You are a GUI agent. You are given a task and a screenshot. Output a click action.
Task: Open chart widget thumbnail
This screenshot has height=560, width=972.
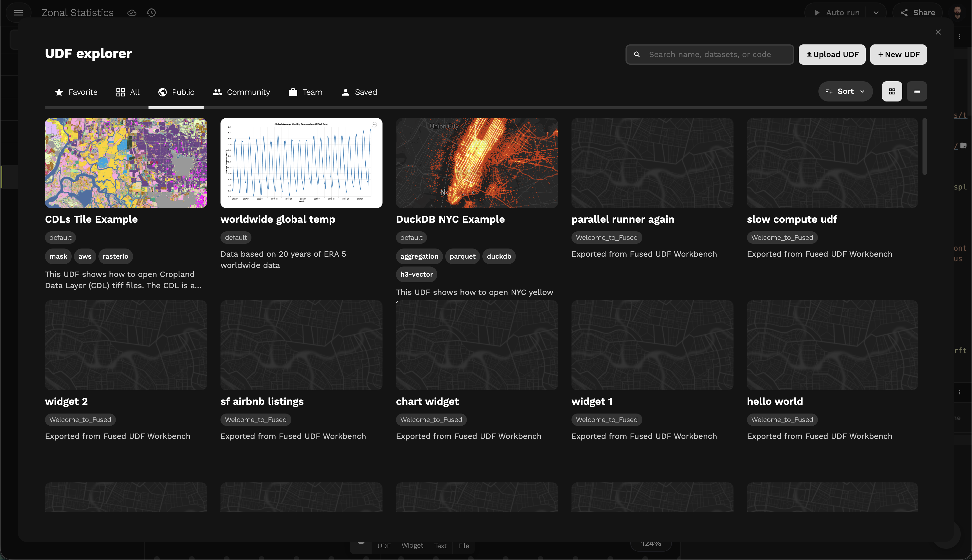[477, 345]
